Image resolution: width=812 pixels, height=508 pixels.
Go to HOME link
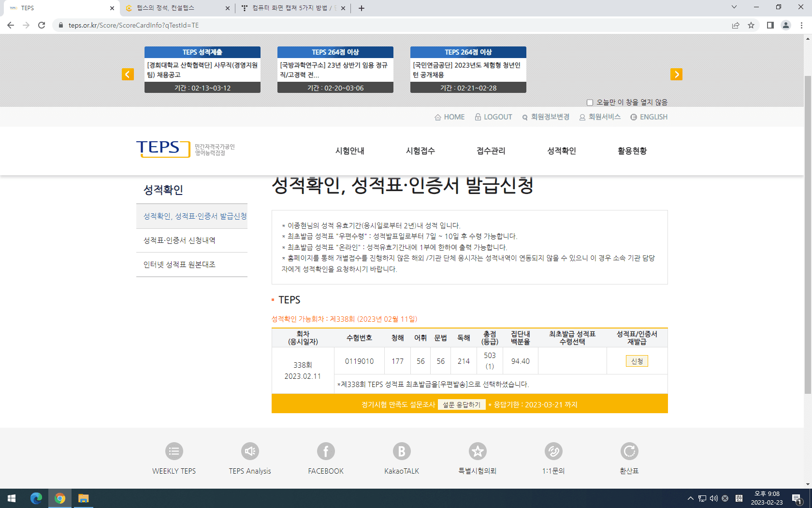(449, 117)
